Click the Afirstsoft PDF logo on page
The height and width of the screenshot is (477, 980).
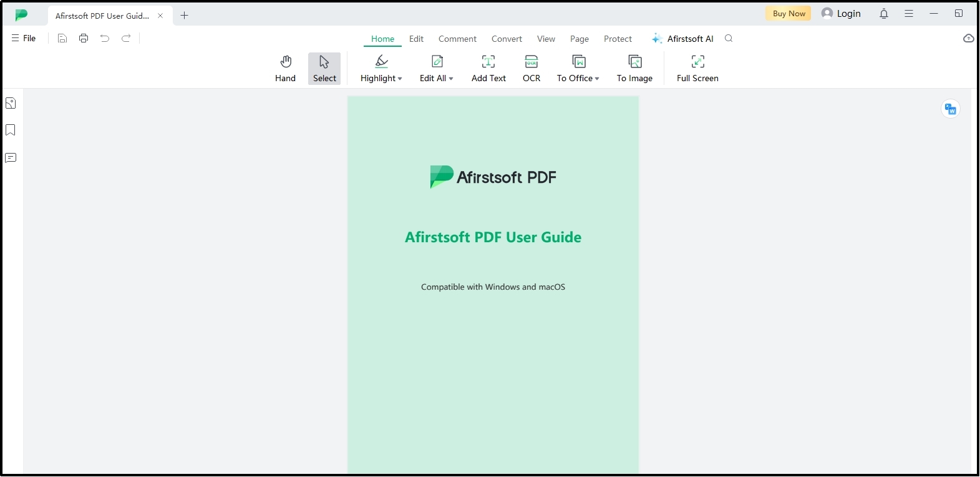coord(493,177)
